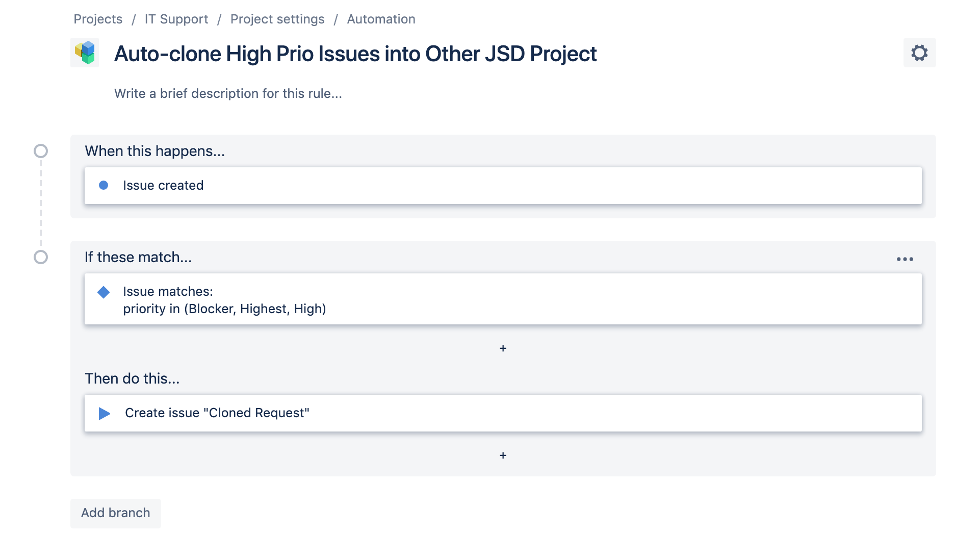Viewport: 980px width, 558px height.
Task: Click the Add branch button
Action: coord(116,513)
